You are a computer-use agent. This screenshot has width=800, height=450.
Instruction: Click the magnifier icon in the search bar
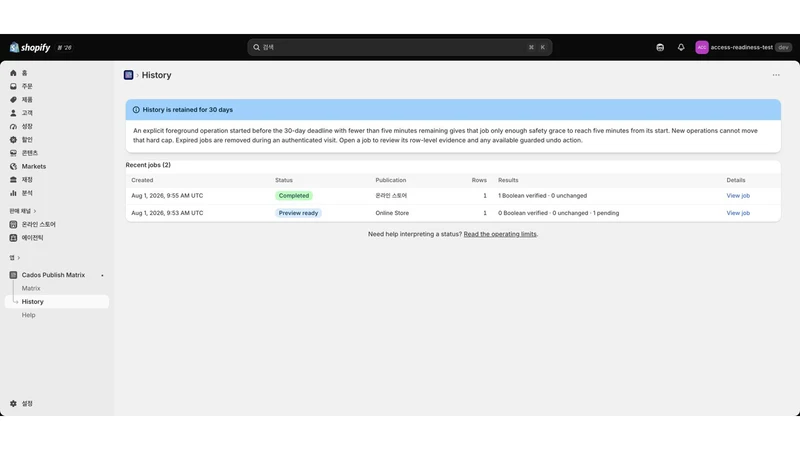(x=257, y=47)
